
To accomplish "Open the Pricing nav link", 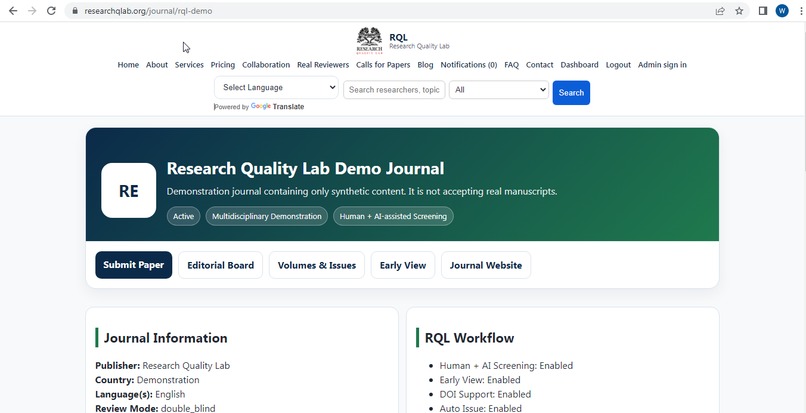I will pos(223,65).
